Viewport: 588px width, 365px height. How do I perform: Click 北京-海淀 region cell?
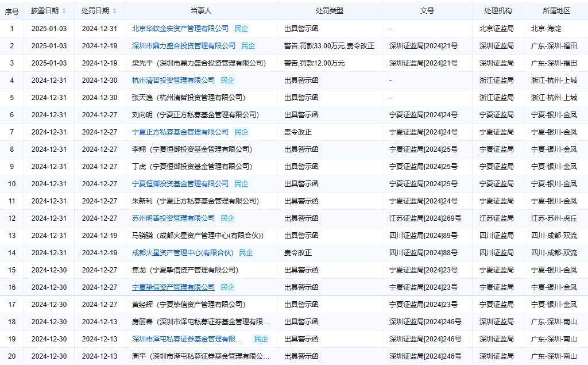pos(556,29)
